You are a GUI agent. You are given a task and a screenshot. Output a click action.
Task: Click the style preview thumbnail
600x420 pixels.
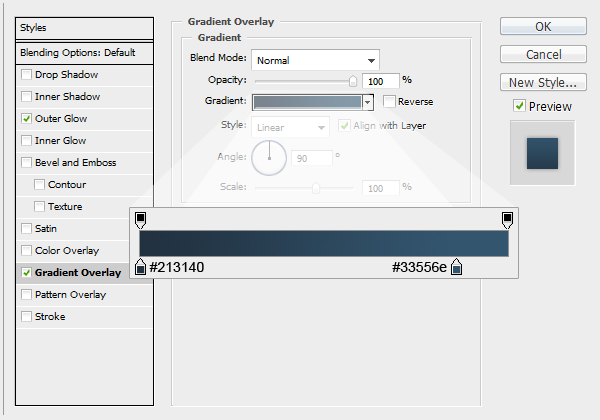[x=542, y=153]
